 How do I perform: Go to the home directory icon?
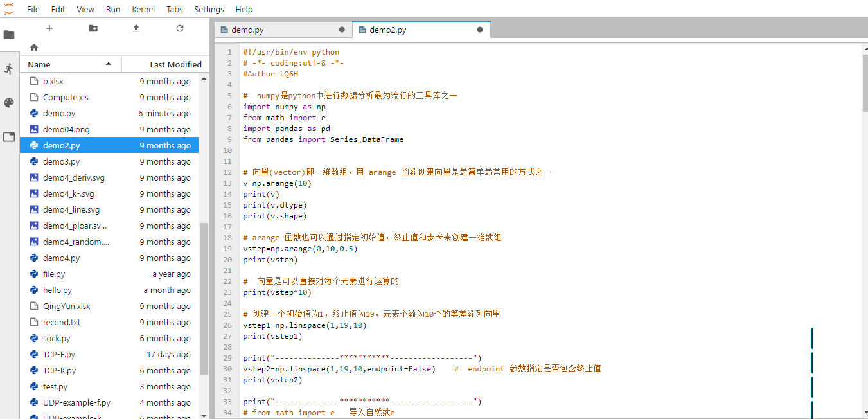coord(34,48)
